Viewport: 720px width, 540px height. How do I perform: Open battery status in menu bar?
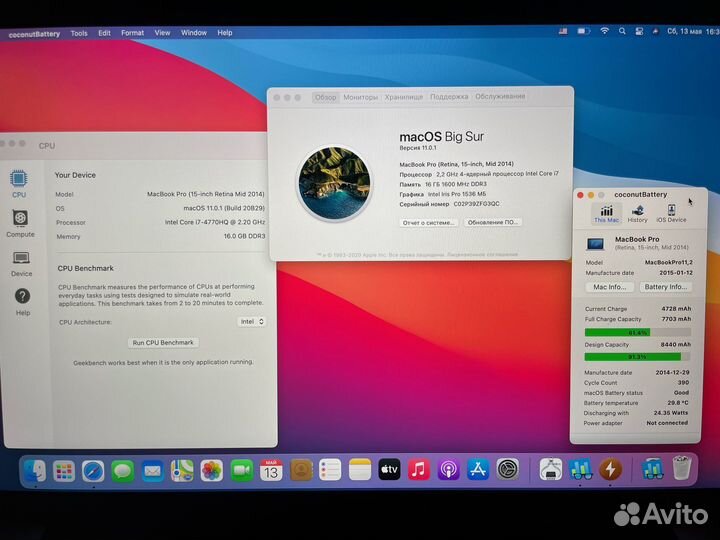click(x=584, y=31)
